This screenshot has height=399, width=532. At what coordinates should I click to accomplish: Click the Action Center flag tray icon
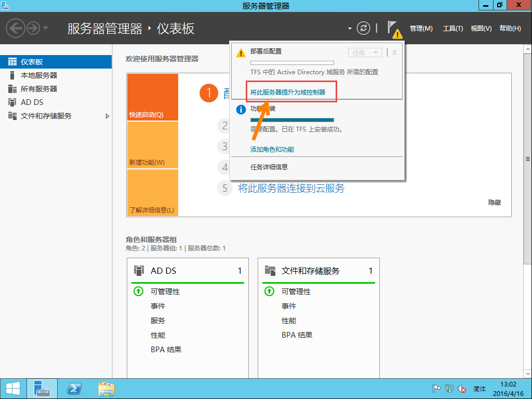[x=436, y=389]
